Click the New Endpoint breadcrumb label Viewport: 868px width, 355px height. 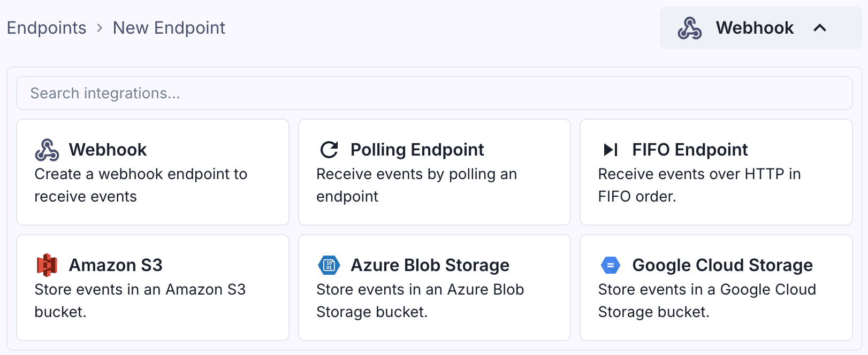coord(168,28)
